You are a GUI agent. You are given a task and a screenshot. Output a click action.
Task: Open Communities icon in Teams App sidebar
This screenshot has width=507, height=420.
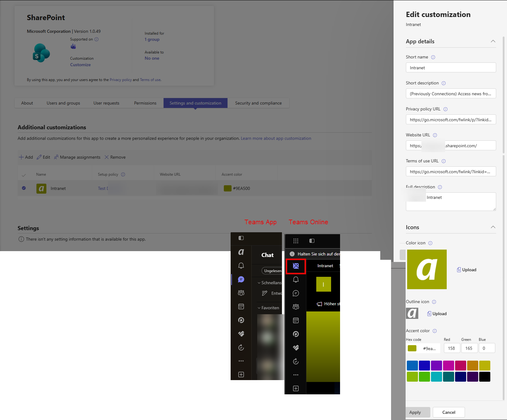[x=241, y=293]
